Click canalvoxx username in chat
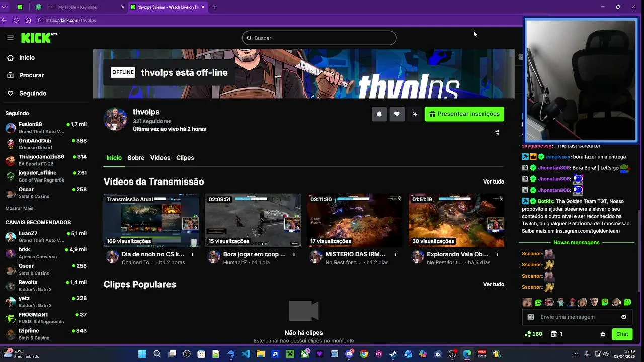This screenshot has height=362, width=644. point(558,157)
